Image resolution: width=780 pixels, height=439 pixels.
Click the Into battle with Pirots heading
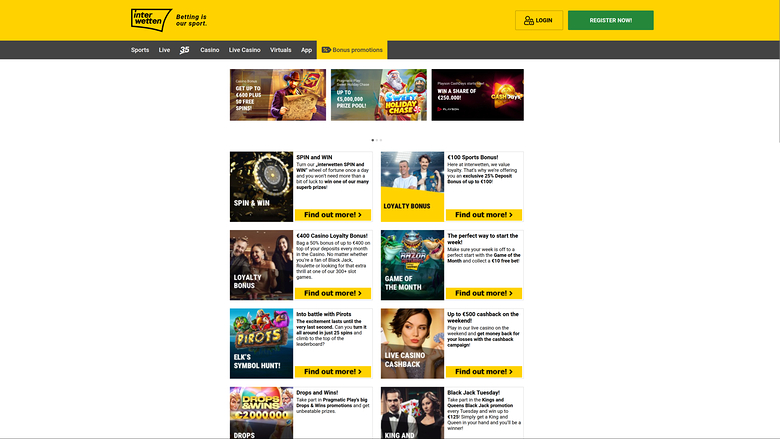(x=324, y=314)
